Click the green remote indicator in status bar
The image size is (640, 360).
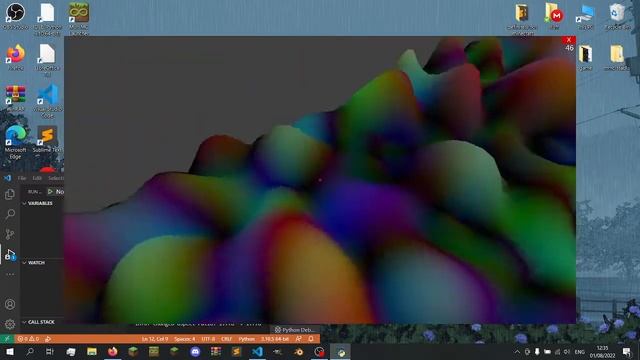point(7,339)
